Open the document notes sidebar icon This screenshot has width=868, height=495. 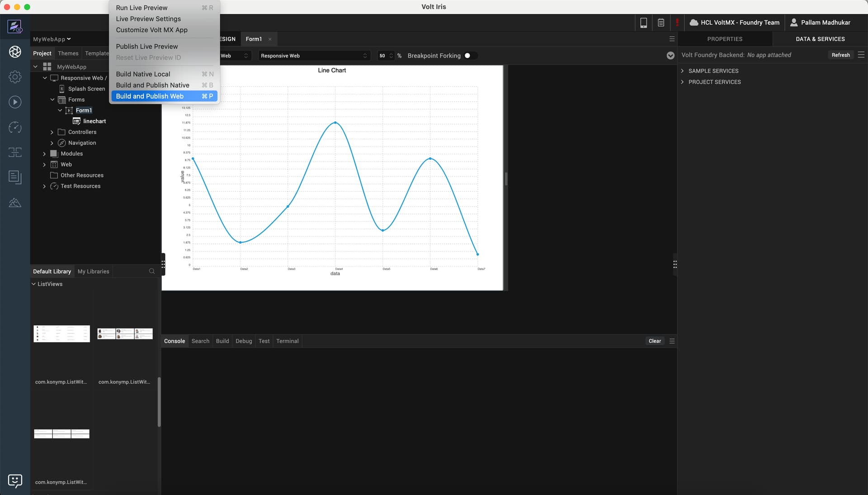[x=15, y=177]
